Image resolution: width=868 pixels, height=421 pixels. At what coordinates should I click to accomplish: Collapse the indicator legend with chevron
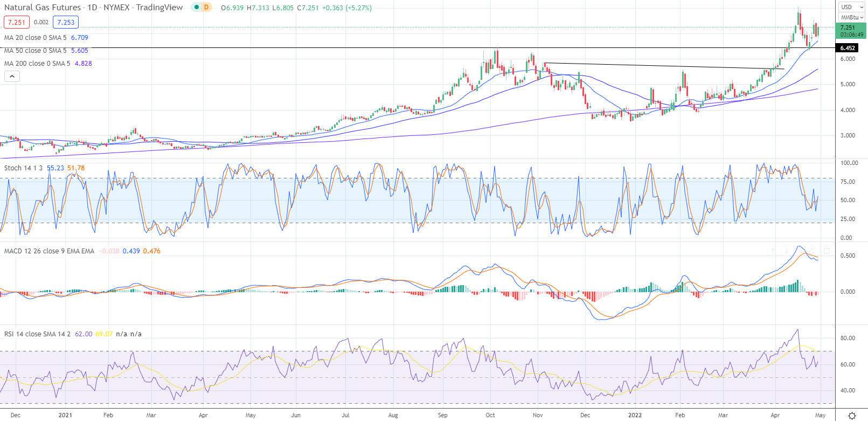12,77
